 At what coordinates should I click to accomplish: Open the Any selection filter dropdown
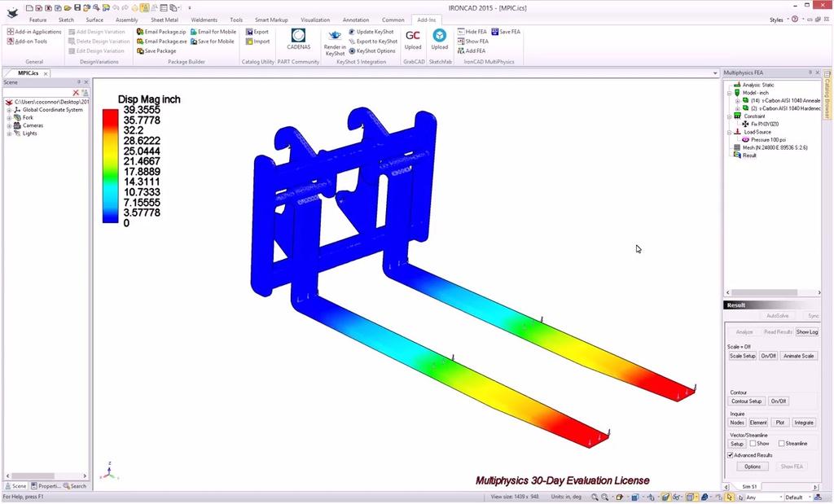pos(764,497)
